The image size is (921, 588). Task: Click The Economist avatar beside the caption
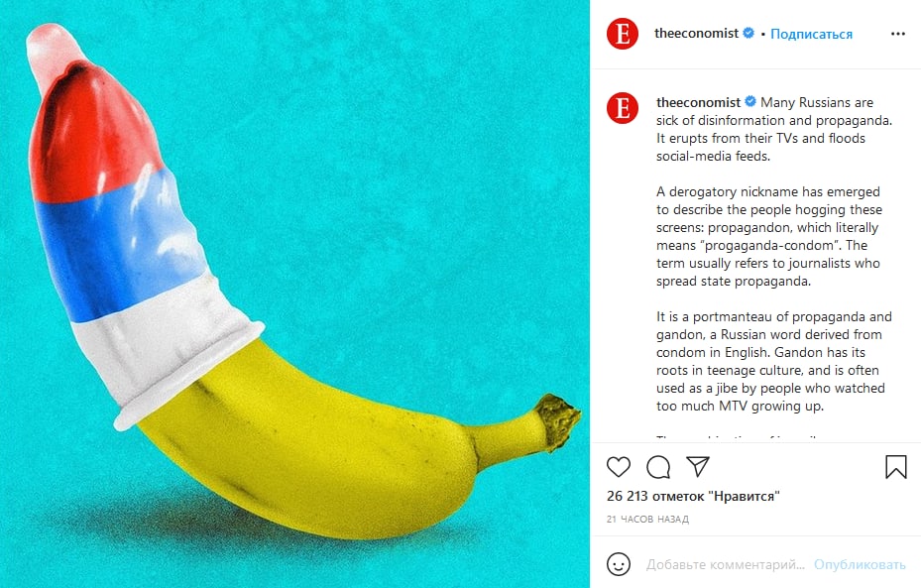pos(623,108)
